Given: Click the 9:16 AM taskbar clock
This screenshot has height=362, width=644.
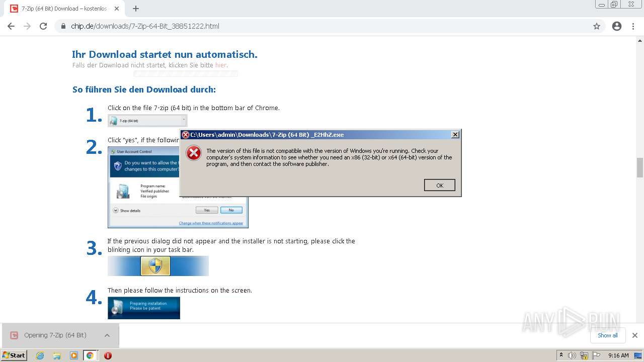Looking at the screenshot, I should click(618, 355).
